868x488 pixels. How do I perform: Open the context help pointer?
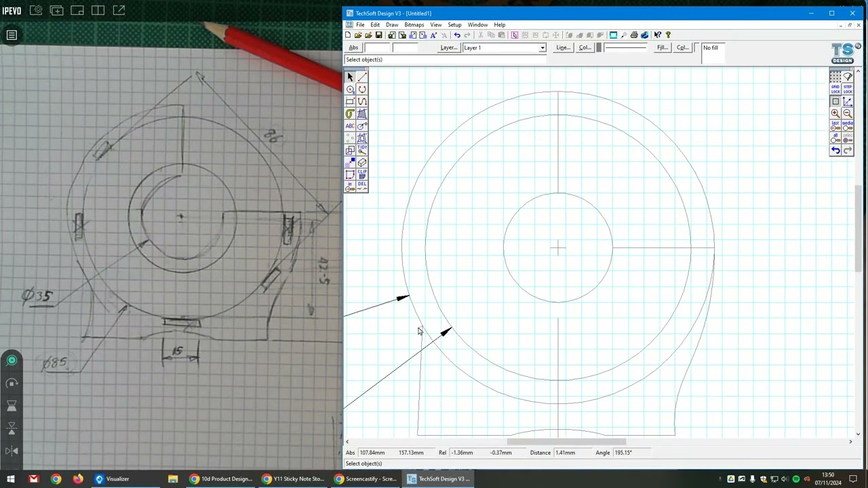click(x=657, y=35)
